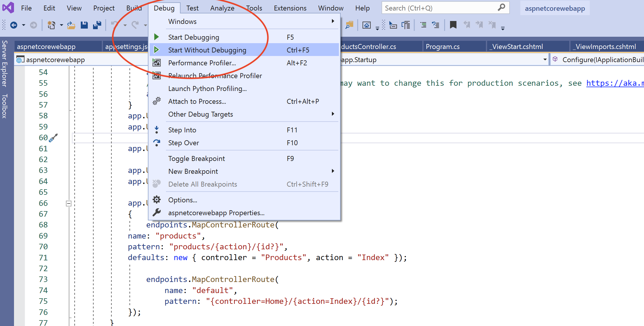Collapse the code block at line 66

(69, 203)
